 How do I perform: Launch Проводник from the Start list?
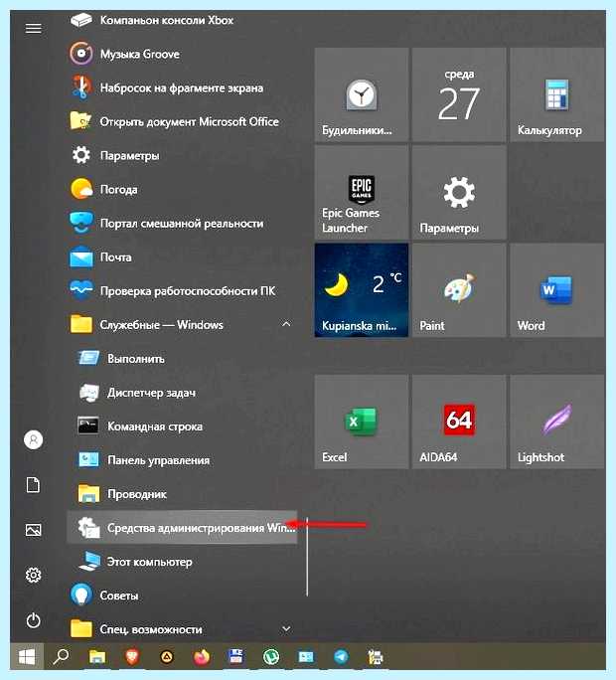click(182, 493)
